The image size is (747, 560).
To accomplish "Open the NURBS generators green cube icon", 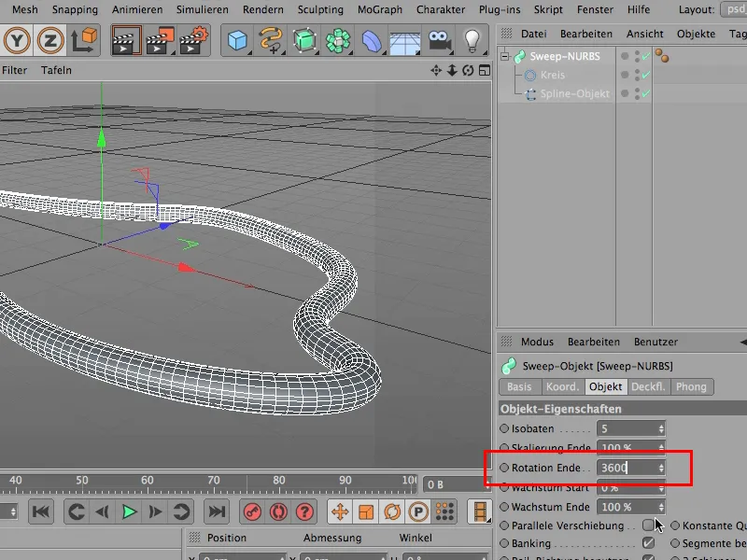I will pos(304,40).
